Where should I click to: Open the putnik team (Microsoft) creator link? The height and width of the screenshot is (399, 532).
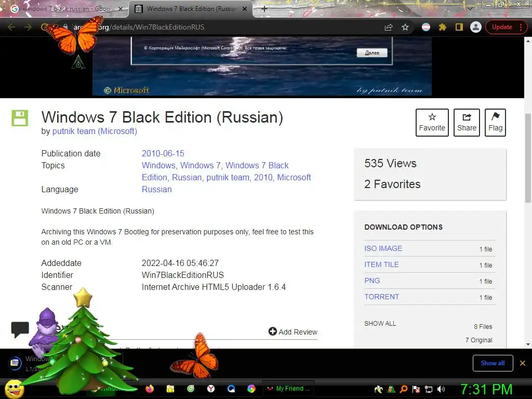(x=95, y=131)
